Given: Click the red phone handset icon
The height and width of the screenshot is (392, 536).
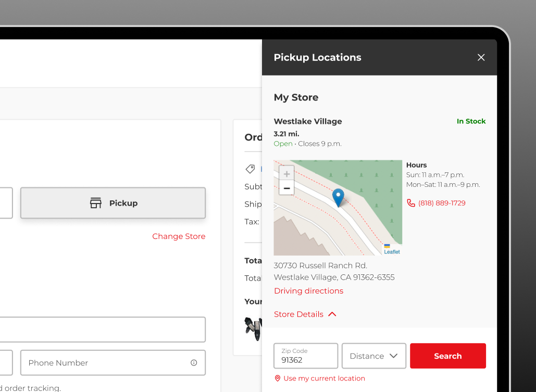Looking at the screenshot, I should 411,203.
